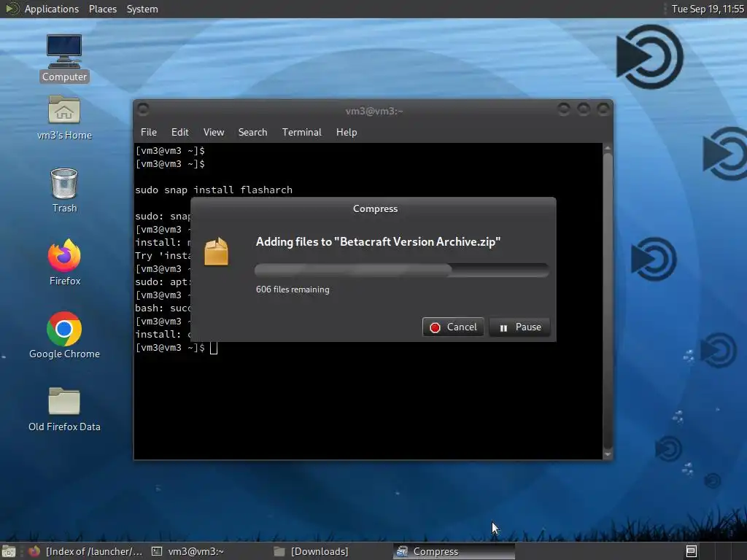The height and width of the screenshot is (560, 747).
Task: Click the date and time clock
Action: coord(707,9)
